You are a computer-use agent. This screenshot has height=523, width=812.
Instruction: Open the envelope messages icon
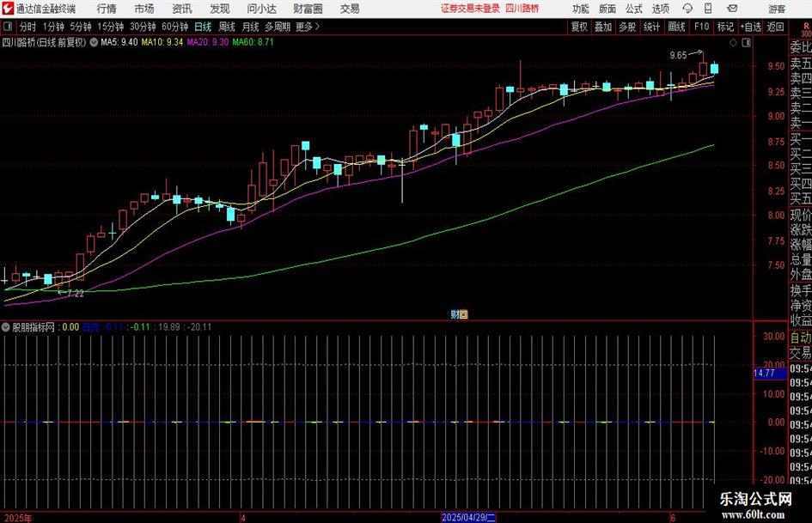732,9
